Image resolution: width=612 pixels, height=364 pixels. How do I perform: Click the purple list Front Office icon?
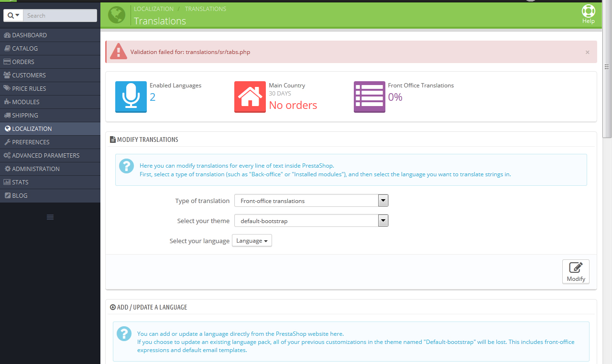(369, 97)
